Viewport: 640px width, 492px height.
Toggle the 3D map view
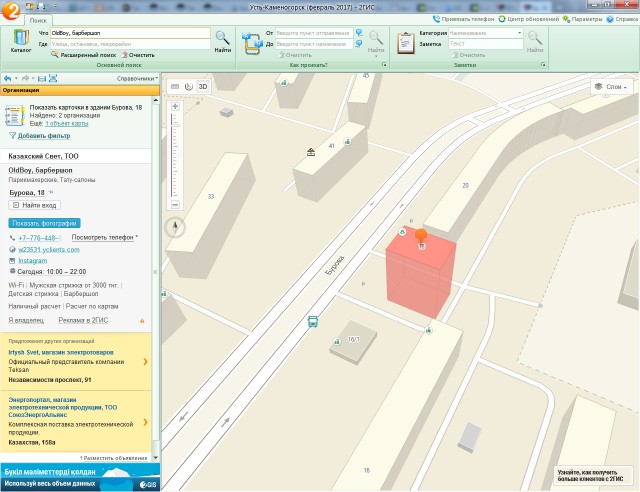point(202,87)
